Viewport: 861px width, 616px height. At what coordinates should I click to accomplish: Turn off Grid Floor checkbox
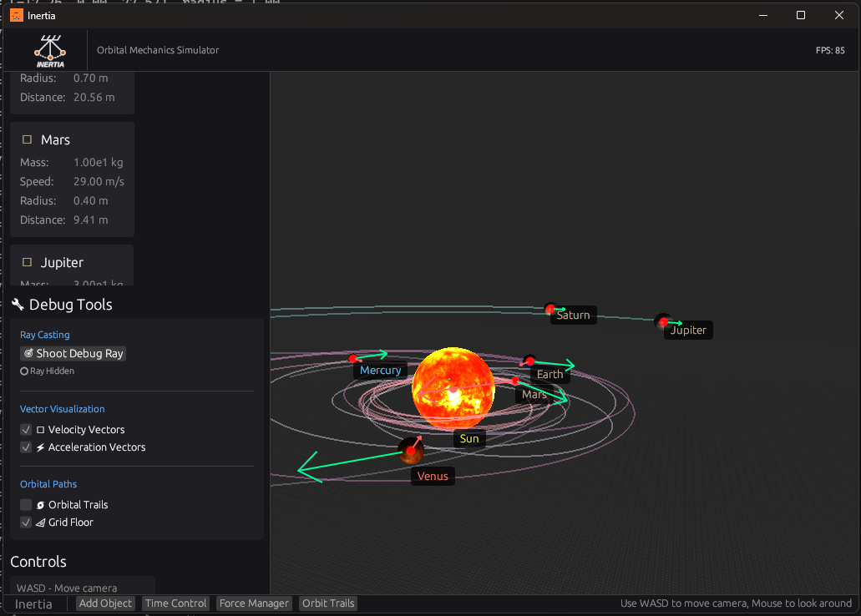pyautogui.click(x=26, y=523)
